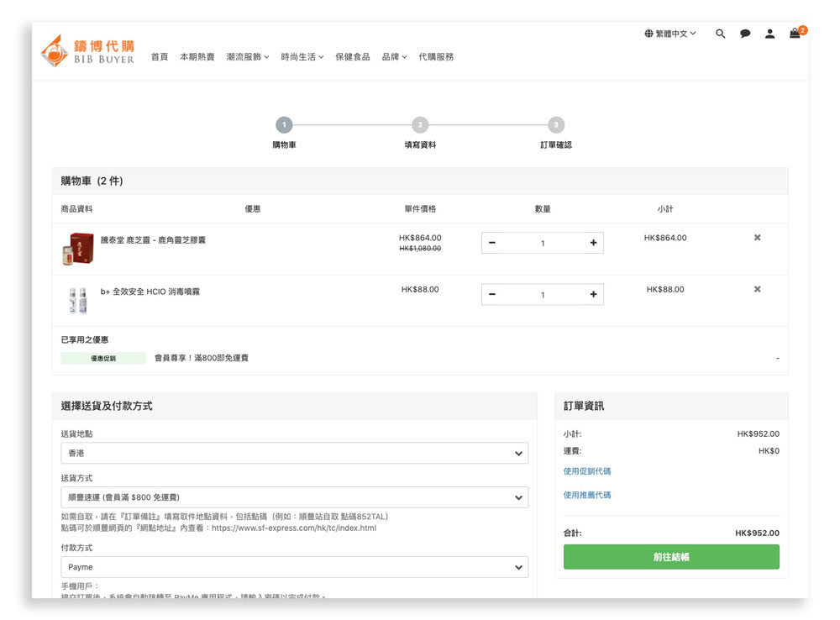Click quantity field for 鹿角靈芝膠囊

point(543,243)
